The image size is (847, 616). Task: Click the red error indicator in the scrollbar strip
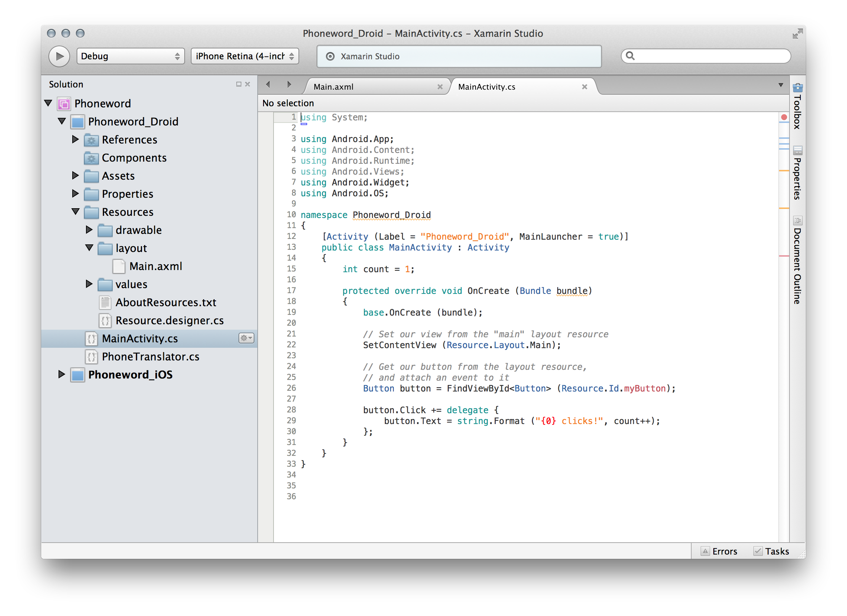coord(784,117)
